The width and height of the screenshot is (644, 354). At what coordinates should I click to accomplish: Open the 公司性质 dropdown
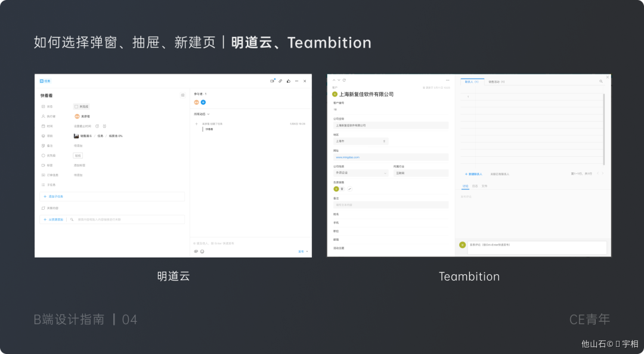tap(361, 173)
